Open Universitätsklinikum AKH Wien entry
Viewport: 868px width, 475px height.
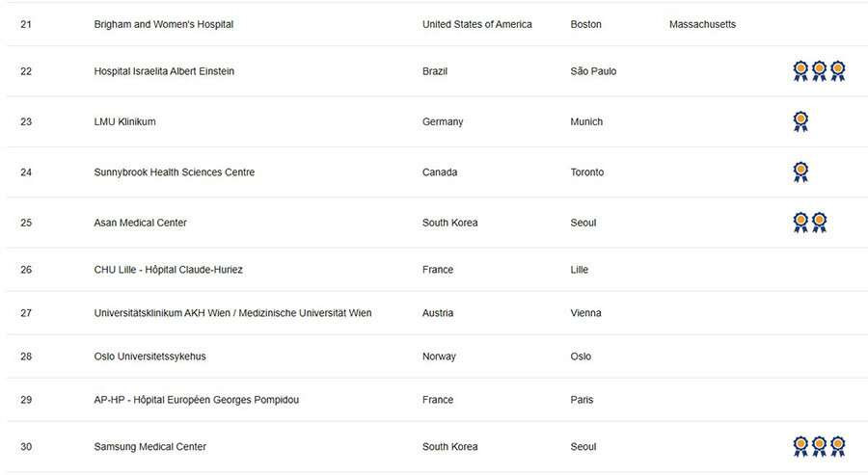tap(232, 313)
